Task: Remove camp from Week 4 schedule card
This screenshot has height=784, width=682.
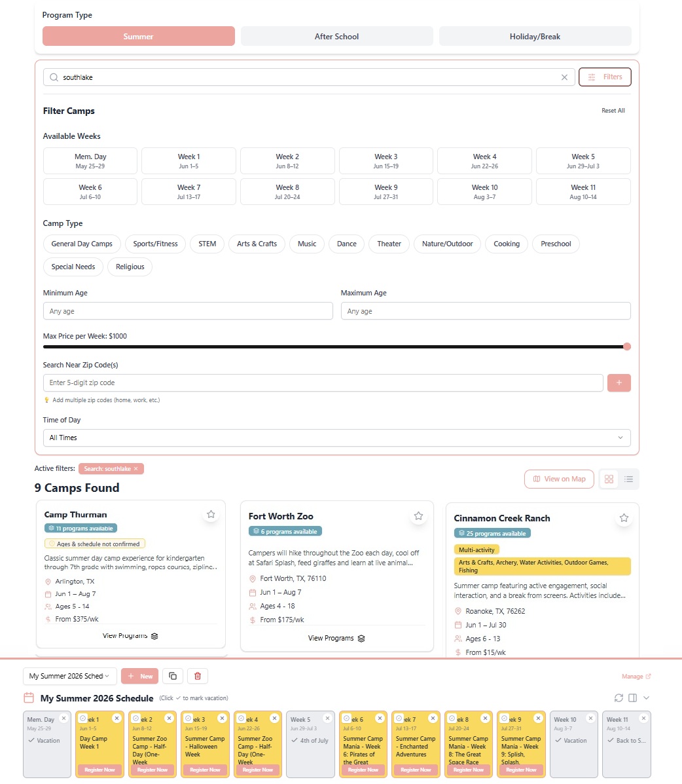Action: click(x=274, y=718)
